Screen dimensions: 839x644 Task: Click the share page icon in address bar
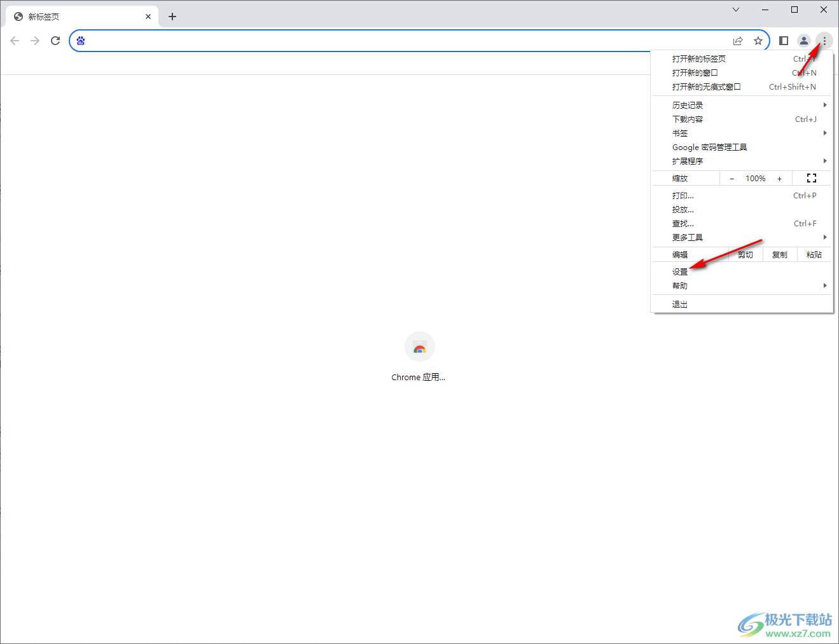click(738, 41)
